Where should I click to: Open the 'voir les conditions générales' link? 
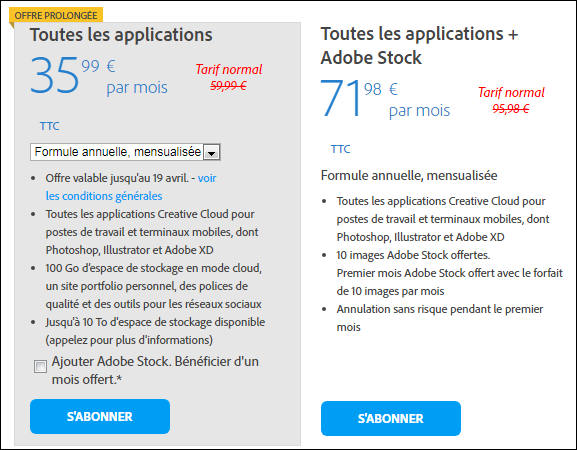click(131, 187)
